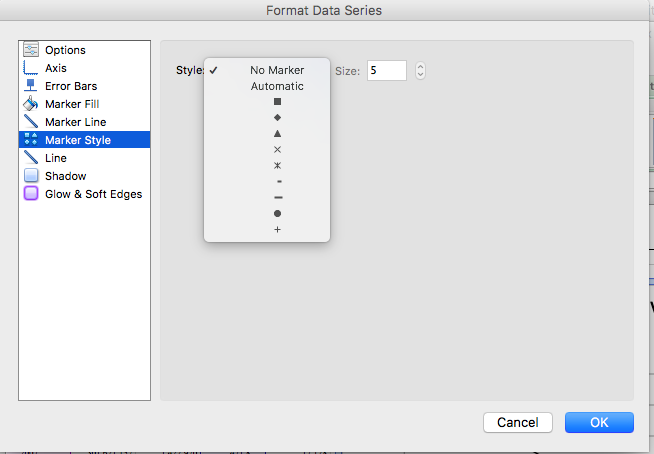This screenshot has height=454, width=654.
Task: Choose the No Marker style option
Action: [277, 70]
